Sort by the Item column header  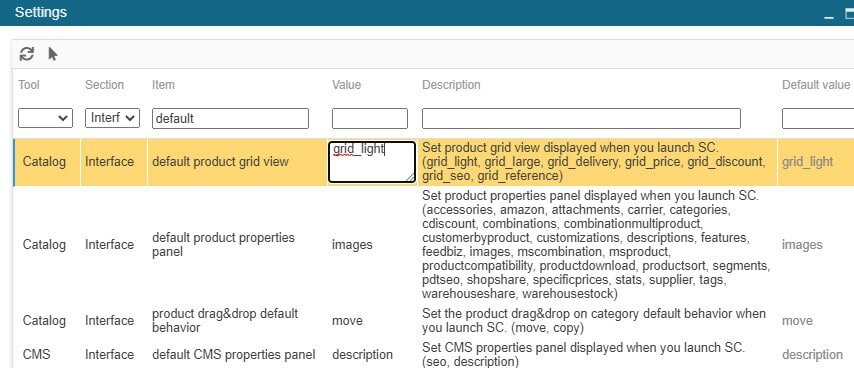[x=163, y=85]
